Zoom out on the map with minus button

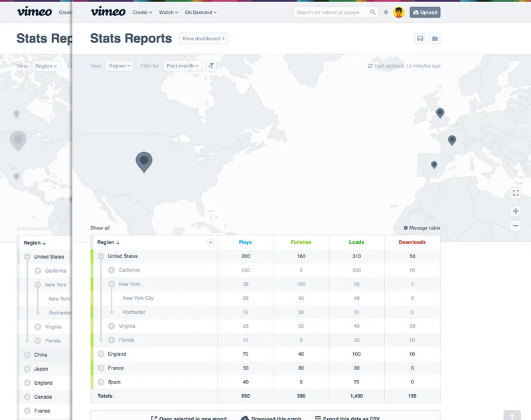tap(516, 226)
